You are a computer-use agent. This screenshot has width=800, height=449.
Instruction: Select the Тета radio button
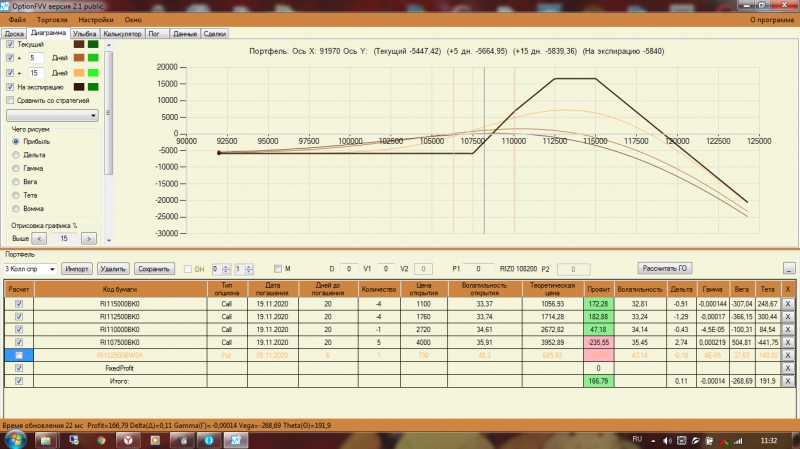(16, 195)
